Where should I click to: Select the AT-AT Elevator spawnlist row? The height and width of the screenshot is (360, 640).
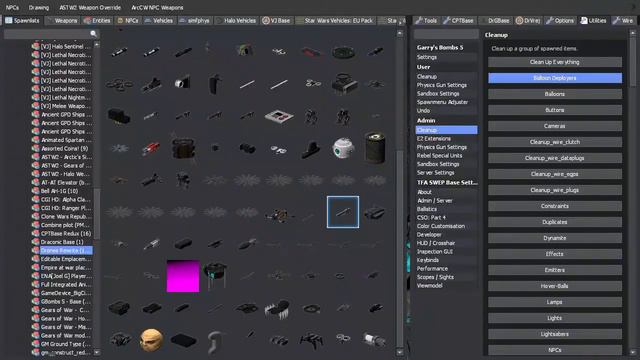coord(62,182)
